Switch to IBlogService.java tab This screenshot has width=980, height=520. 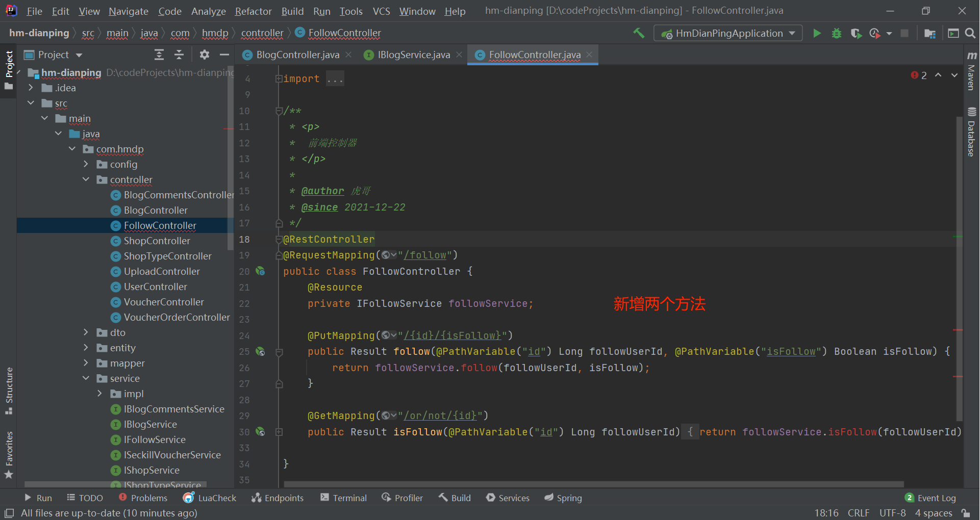414,55
